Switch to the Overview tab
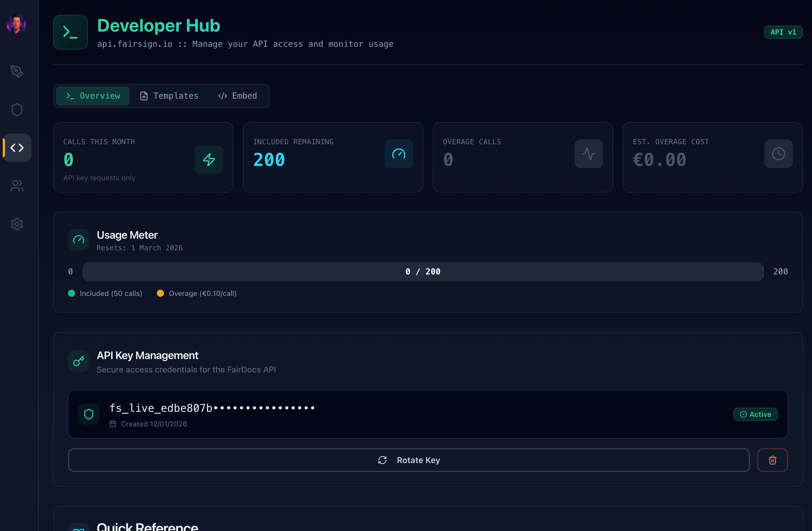812x531 pixels. coord(93,96)
